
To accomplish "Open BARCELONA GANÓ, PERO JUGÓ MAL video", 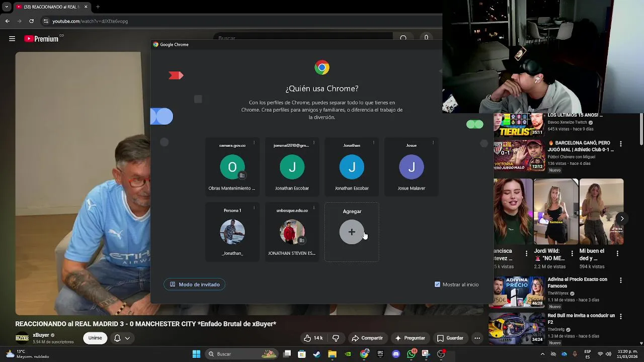I will (581, 146).
